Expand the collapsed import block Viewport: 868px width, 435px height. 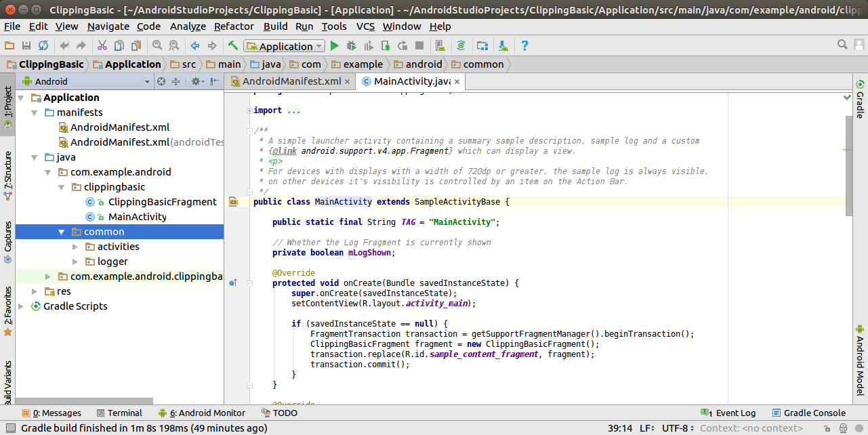click(249, 110)
